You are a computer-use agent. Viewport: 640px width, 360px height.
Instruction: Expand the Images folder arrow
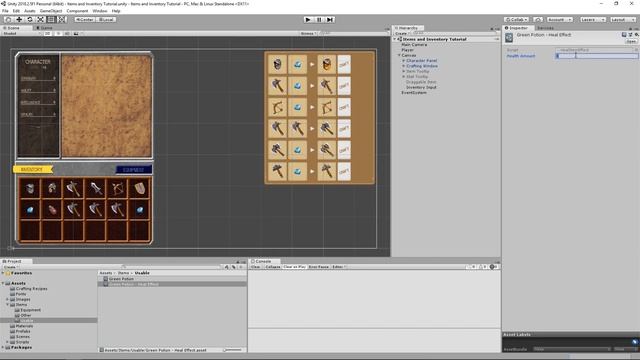pos(7,299)
